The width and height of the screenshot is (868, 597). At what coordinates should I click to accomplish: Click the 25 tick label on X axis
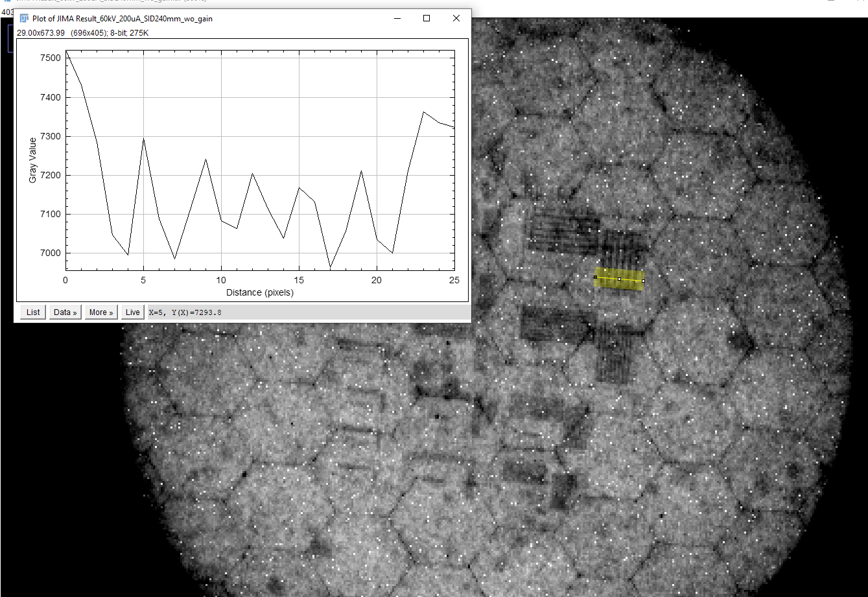[x=454, y=280]
